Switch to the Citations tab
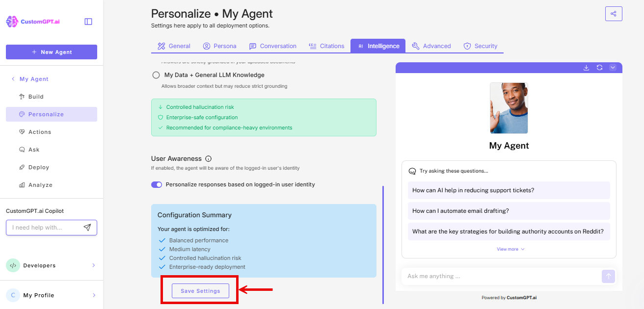Image resolution: width=644 pixels, height=309 pixels. coord(327,46)
